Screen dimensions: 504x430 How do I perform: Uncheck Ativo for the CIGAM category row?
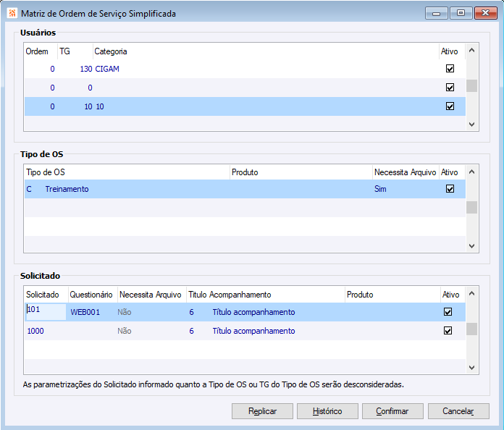pyautogui.click(x=450, y=69)
